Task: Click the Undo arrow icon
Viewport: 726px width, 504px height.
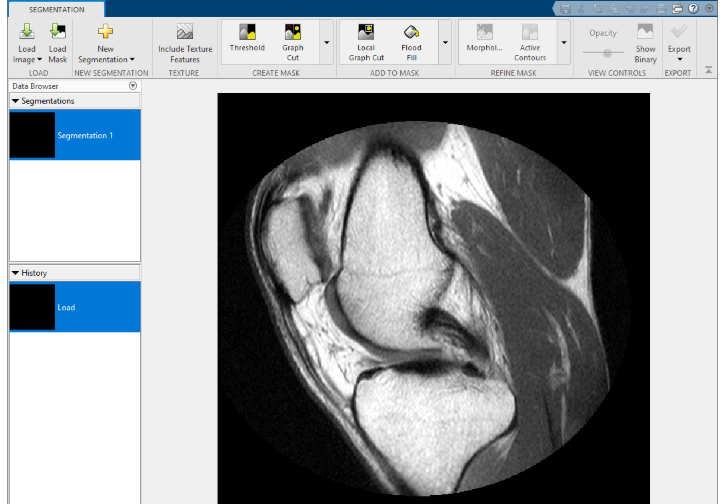Action: (x=629, y=8)
